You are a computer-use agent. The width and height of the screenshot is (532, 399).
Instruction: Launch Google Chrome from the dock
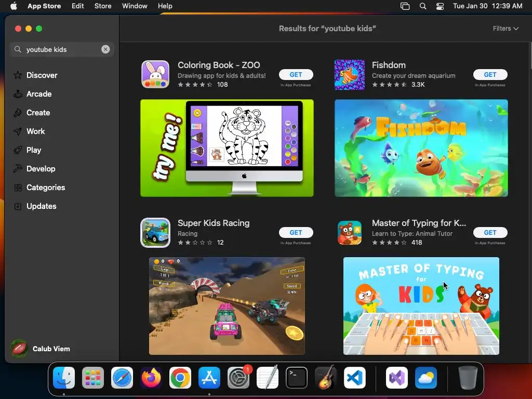(180, 378)
